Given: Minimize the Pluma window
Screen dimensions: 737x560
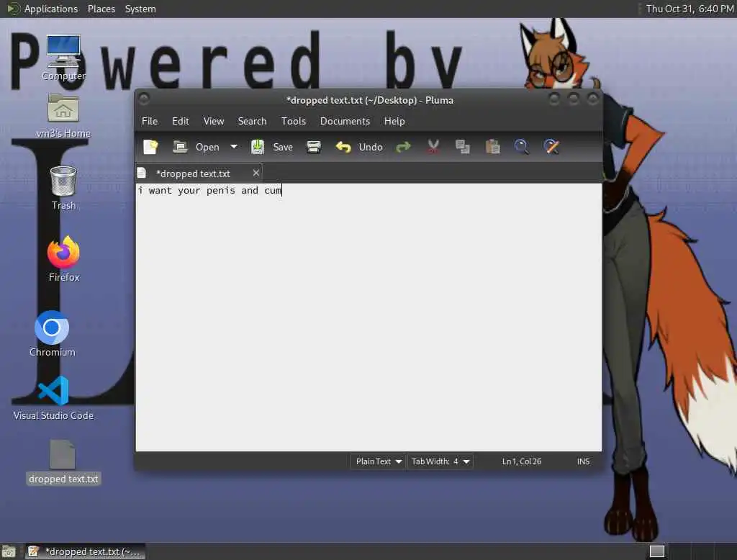Looking at the screenshot, I should [554, 99].
